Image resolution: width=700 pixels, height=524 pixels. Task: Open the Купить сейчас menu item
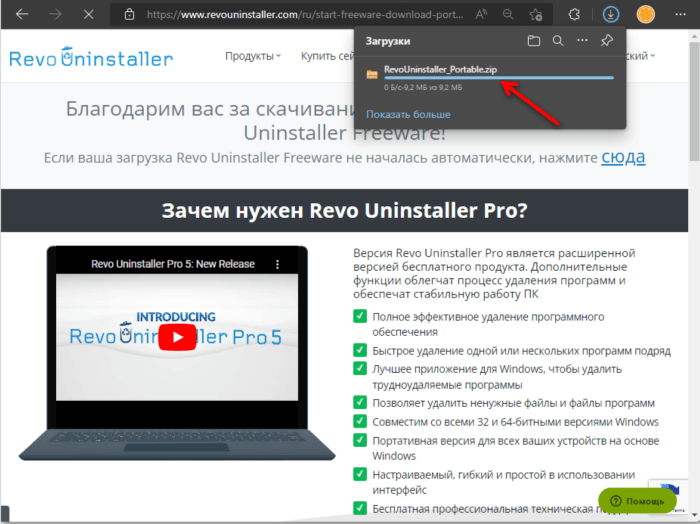(327, 56)
